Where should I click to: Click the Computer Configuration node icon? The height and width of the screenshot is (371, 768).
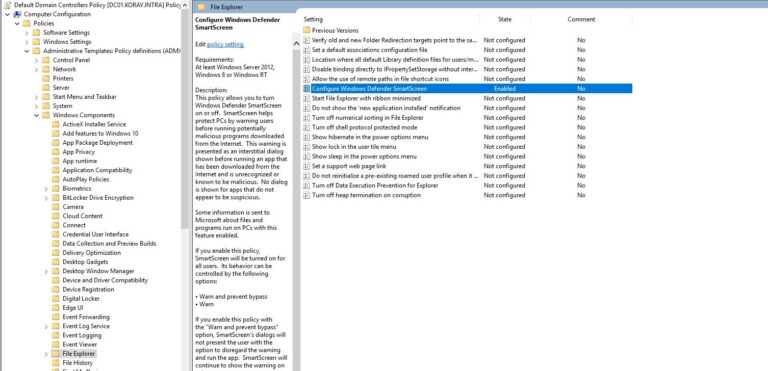pyautogui.click(x=17, y=14)
